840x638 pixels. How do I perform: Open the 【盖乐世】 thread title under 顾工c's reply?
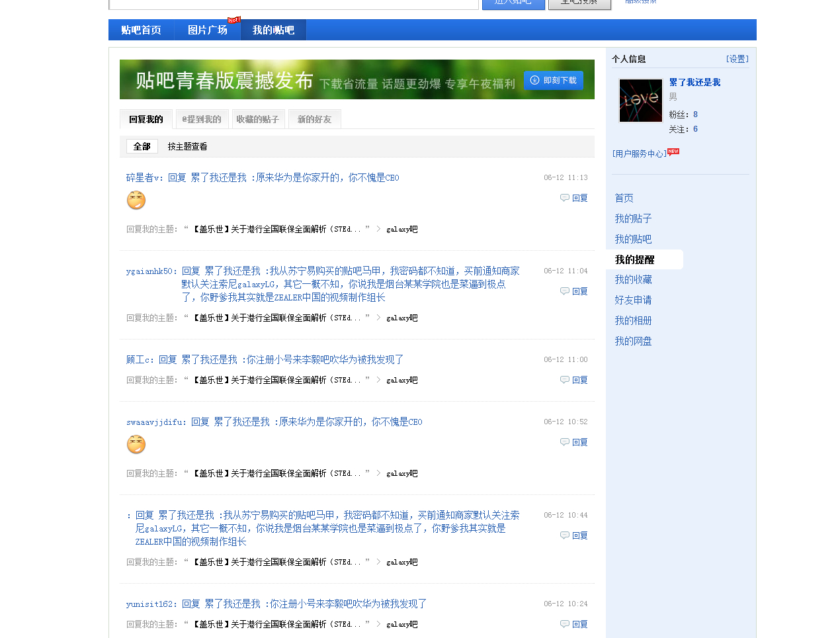click(x=276, y=380)
